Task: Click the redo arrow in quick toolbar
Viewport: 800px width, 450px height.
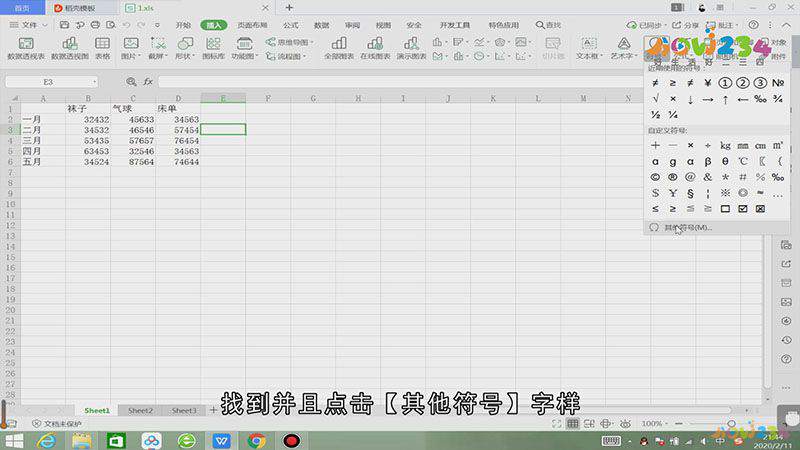Action: [x=141, y=24]
